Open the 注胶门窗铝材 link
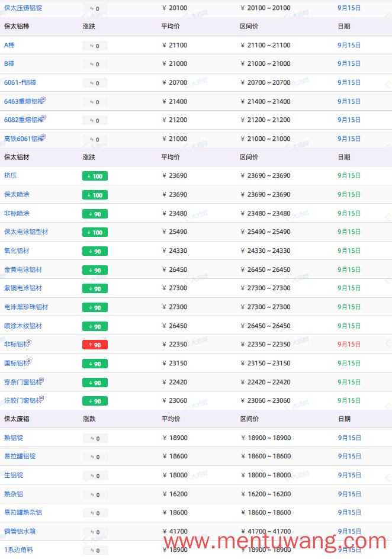This screenshot has width=392, height=559. (24, 400)
